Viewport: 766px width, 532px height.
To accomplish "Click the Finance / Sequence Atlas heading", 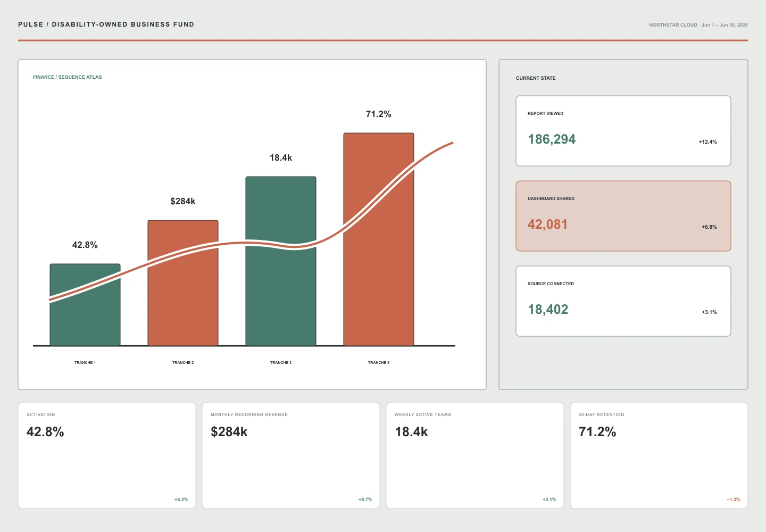I will pos(68,77).
